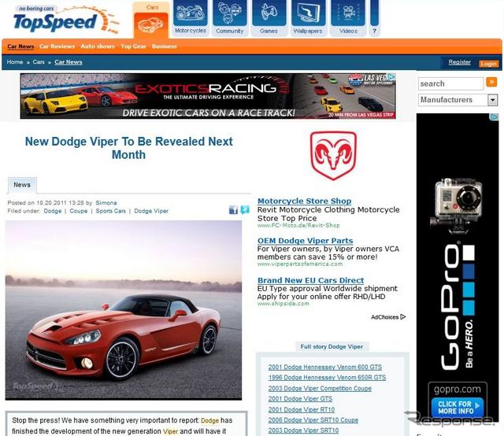Open Motorcycle Store Shop ad link

pos(305,201)
